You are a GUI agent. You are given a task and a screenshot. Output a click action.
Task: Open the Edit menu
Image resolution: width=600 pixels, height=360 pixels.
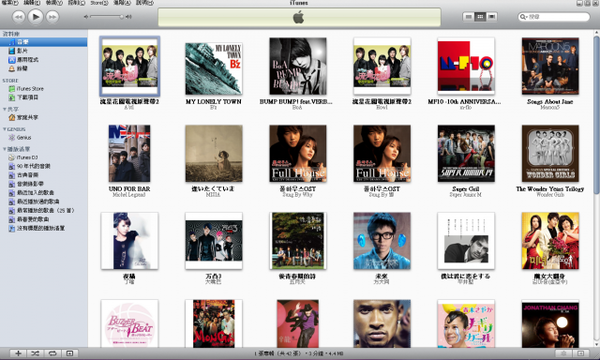coord(32,3)
